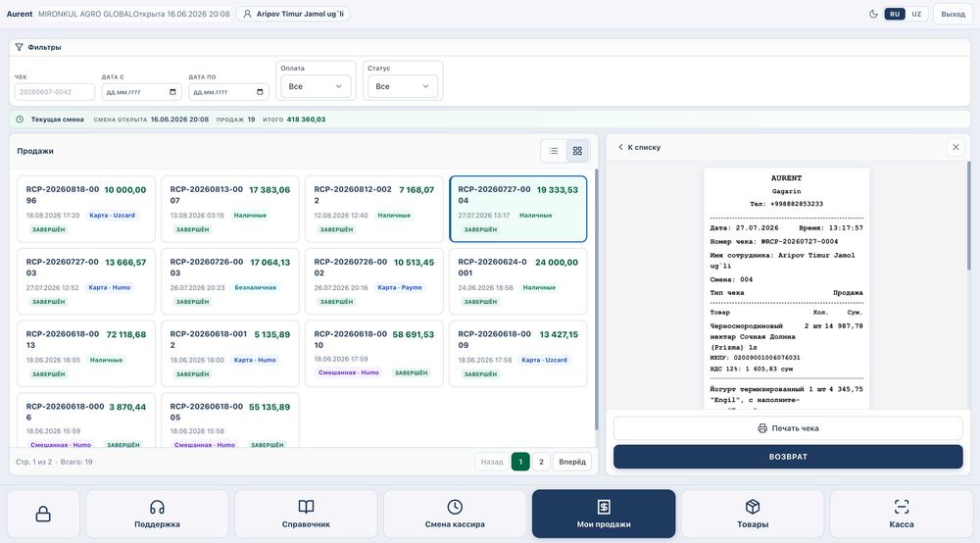
Task: Open sale card with total 10 513,45
Action: tap(373, 281)
